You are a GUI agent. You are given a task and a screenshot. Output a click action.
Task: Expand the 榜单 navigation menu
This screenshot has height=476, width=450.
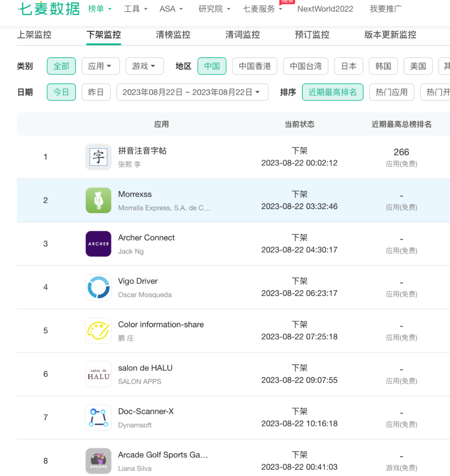100,9
